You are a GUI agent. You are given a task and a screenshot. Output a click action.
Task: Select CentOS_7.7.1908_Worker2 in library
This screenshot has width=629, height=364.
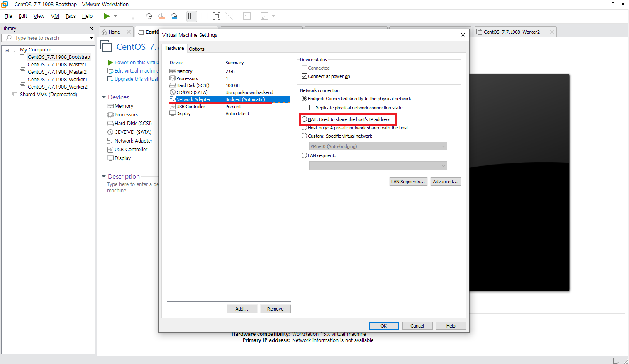(x=57, y=87)
